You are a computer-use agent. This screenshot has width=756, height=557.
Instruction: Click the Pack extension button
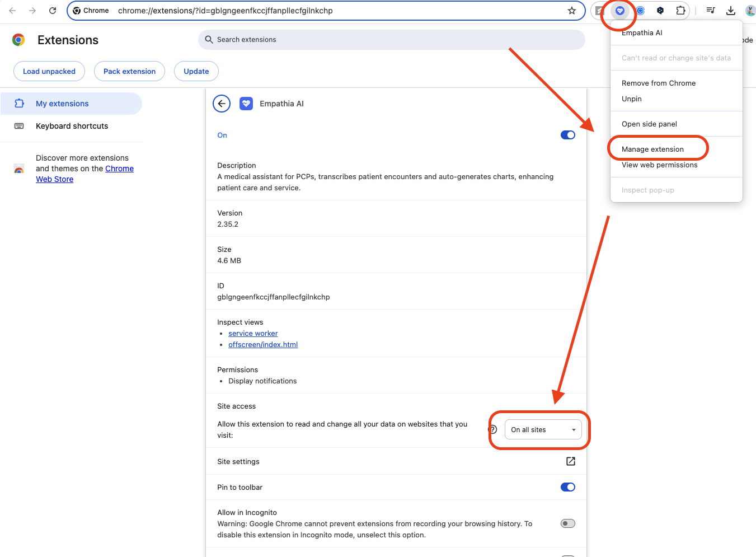pos(129,71)
